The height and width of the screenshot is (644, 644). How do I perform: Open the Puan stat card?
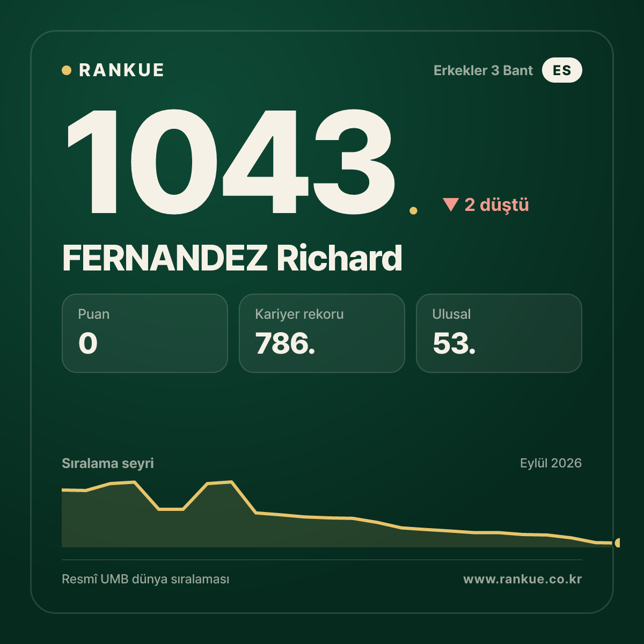click(145, 333)
